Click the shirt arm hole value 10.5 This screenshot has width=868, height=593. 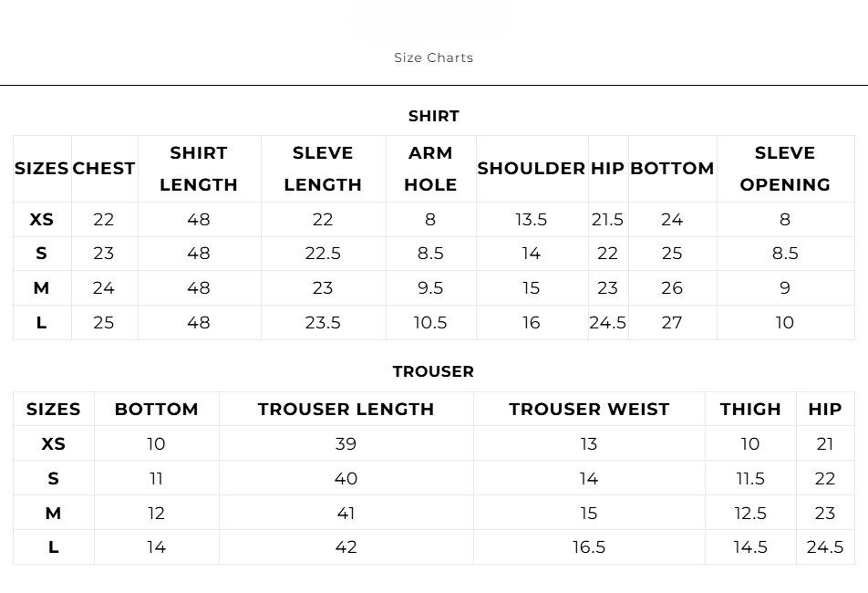[430, 323]
